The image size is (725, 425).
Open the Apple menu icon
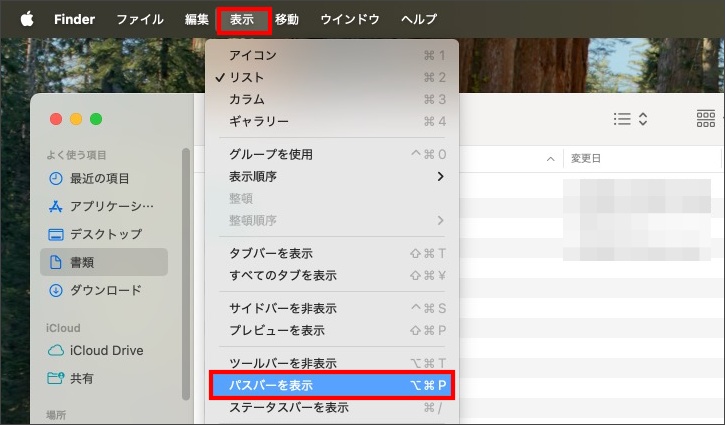point(26,19)
